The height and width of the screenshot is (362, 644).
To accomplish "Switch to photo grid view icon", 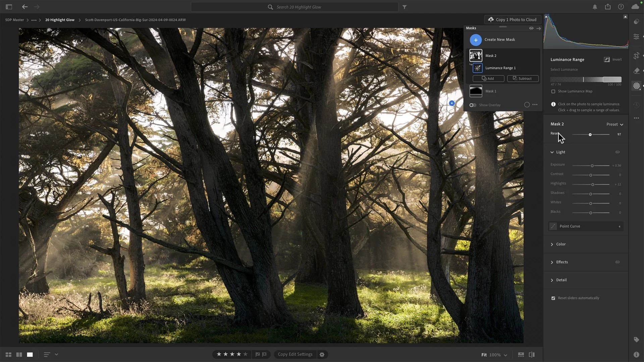I will coord(8,355).
